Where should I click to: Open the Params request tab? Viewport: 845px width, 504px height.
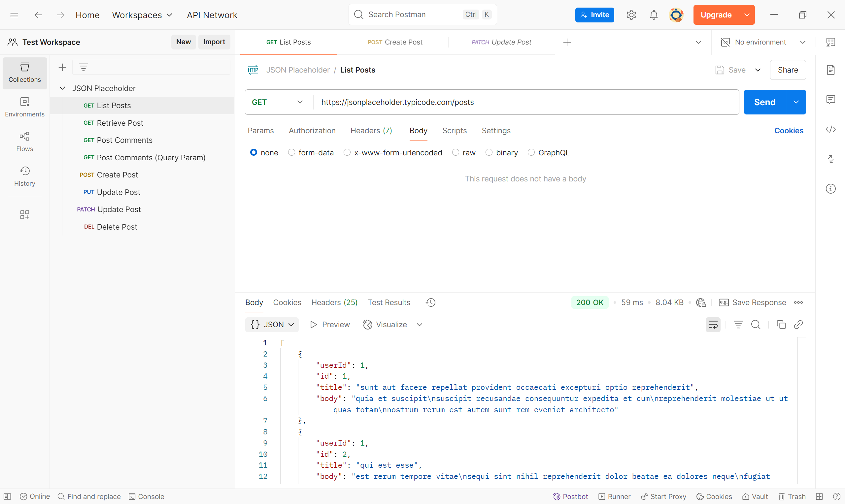pos(261,131)
